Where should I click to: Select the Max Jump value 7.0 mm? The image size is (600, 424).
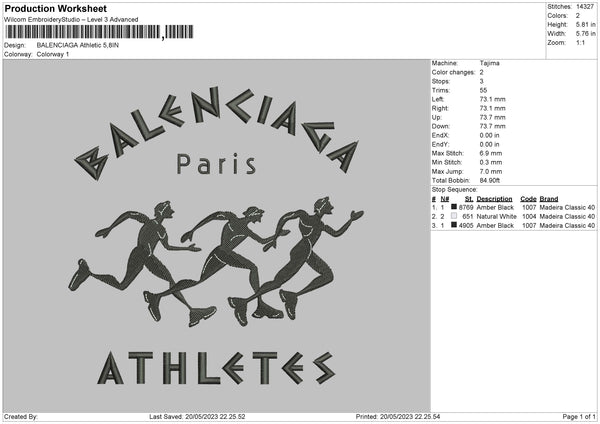(x=491, y=171)
